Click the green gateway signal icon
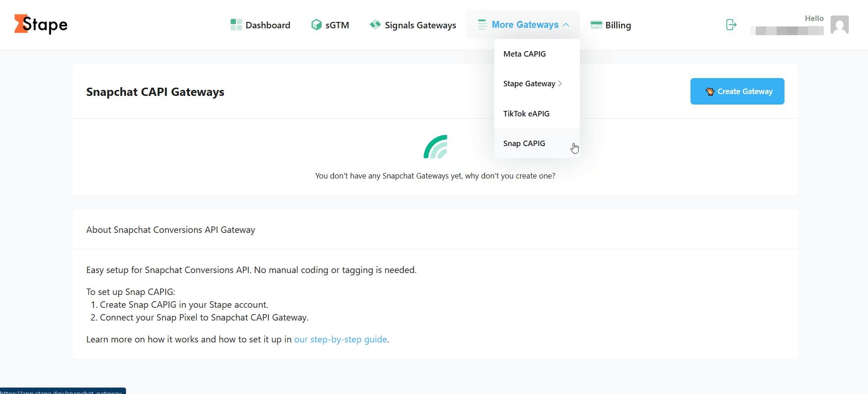 435,147
